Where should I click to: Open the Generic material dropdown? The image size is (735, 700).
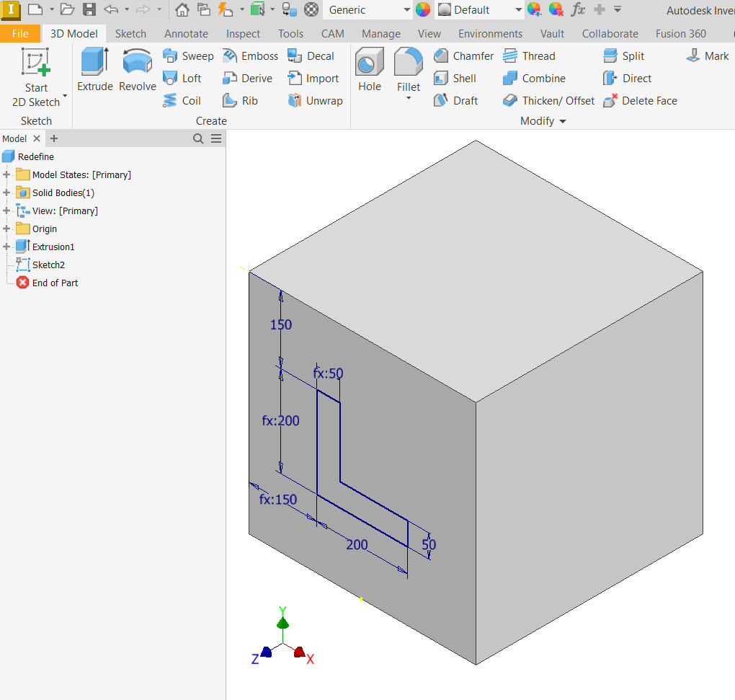click(x=406, y=10)
